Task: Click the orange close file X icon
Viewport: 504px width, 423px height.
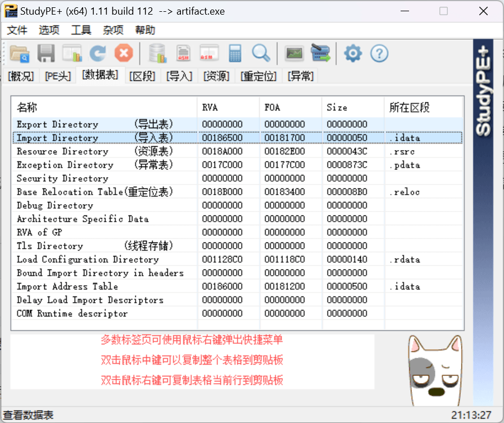Action: coord(124,53)
